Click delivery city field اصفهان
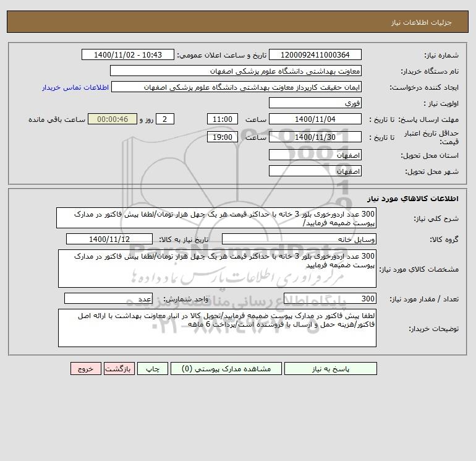This screenshot has width=476, height=461. [x=315, y=171]
